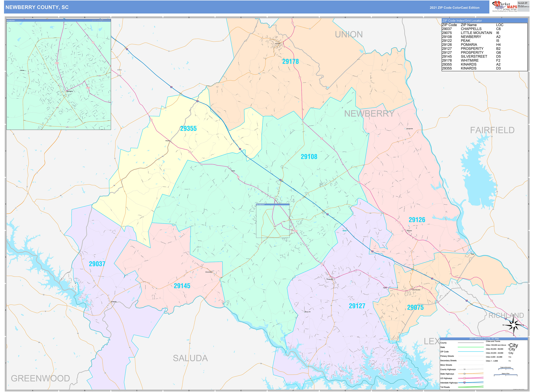Screen dimensions: 534x392
Task: Click the Interstate Highways shield in legend
Action: click(x=464, y=383)
